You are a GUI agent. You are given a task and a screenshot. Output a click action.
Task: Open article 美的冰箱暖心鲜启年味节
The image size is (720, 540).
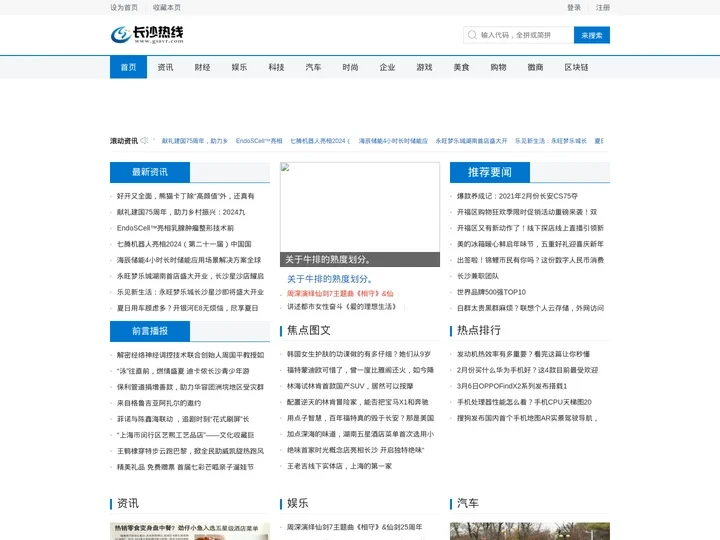pyautogui.click(x=530, y=244)
